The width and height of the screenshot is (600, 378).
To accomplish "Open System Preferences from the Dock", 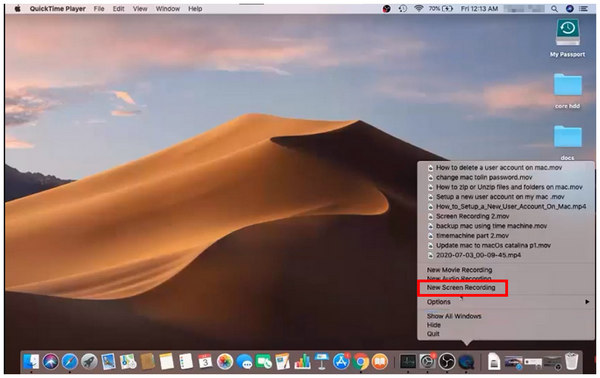I will [x=427, y=362].
